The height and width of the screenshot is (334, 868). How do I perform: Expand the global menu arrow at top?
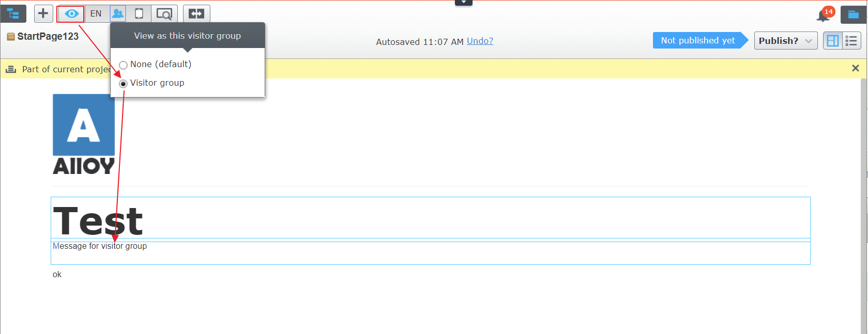tap(464, 3)
